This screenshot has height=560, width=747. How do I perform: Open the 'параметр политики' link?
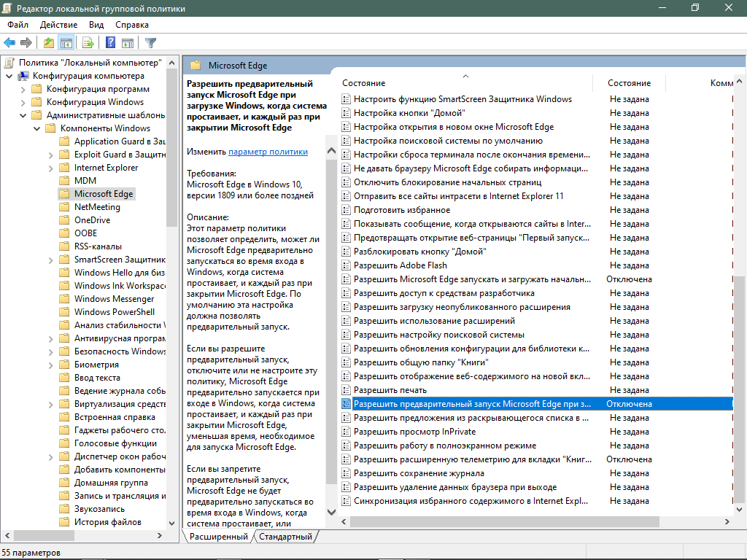click(268, 152)
